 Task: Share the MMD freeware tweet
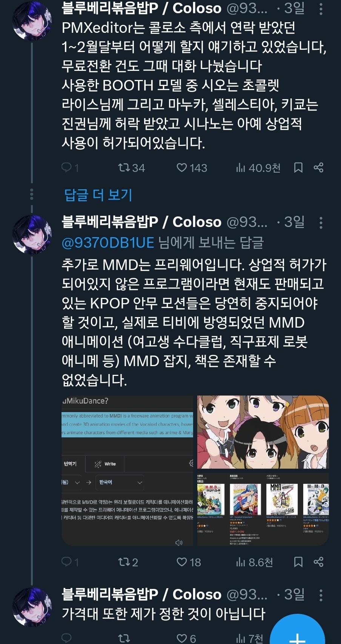click(x=319, y=562)
